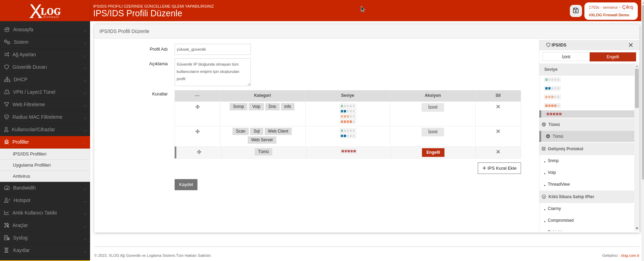
Task: Select the Tümü item under Tümü heading
Action: coord(587,136)
